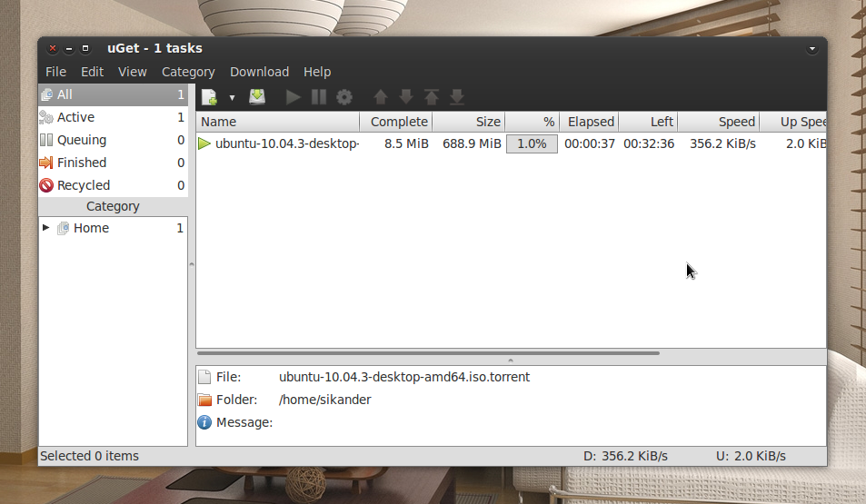The height and width of the screenshot is (504, 866).
Task: Click the Message info icon
Action: coord(204,422)
